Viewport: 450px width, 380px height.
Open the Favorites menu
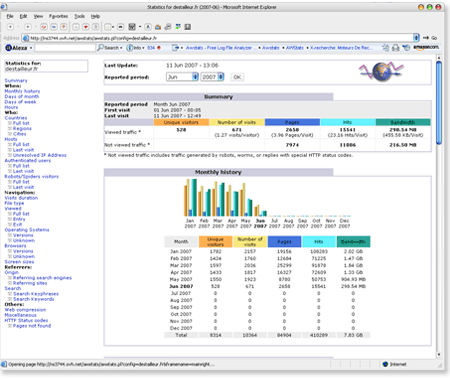point(58,16)
